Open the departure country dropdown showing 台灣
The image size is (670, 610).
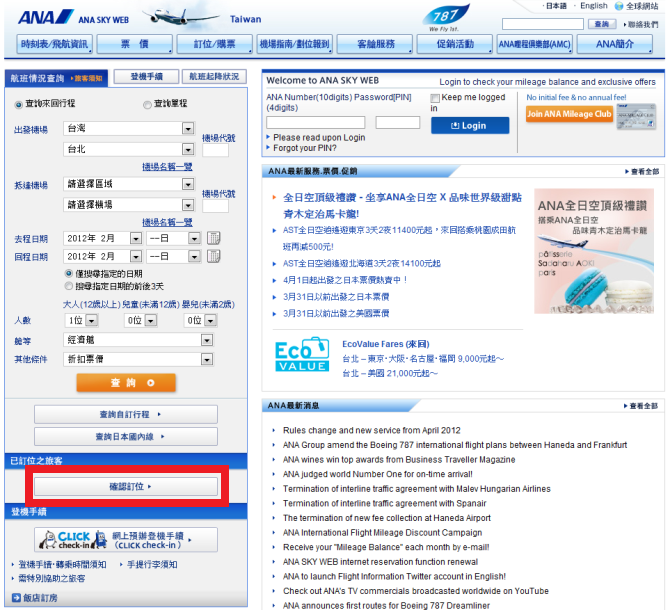click(x=129, y=128)
